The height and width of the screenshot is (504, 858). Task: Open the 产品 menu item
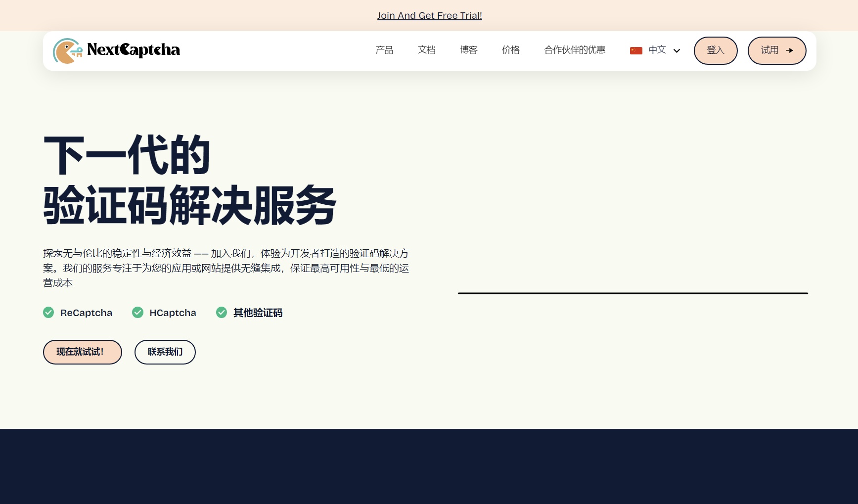click(x=384, y=50)
